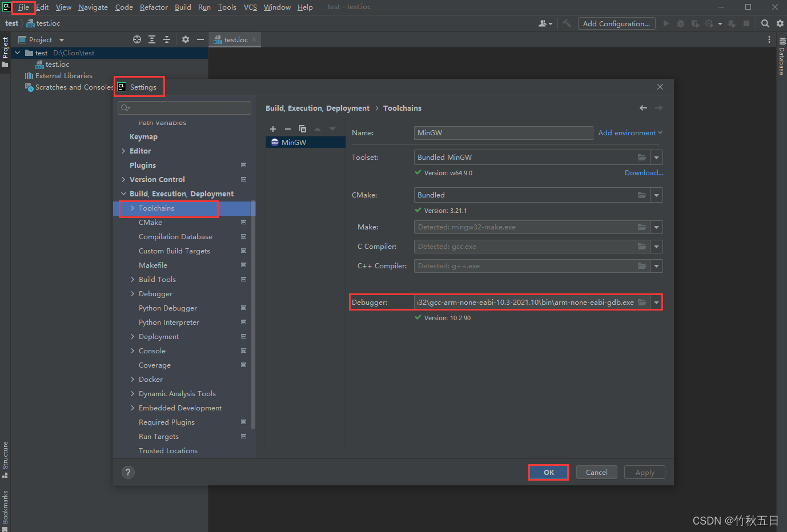This screenshot has width=787, height=532.
Task: Collapse all in Project panel
Action: 167,39
